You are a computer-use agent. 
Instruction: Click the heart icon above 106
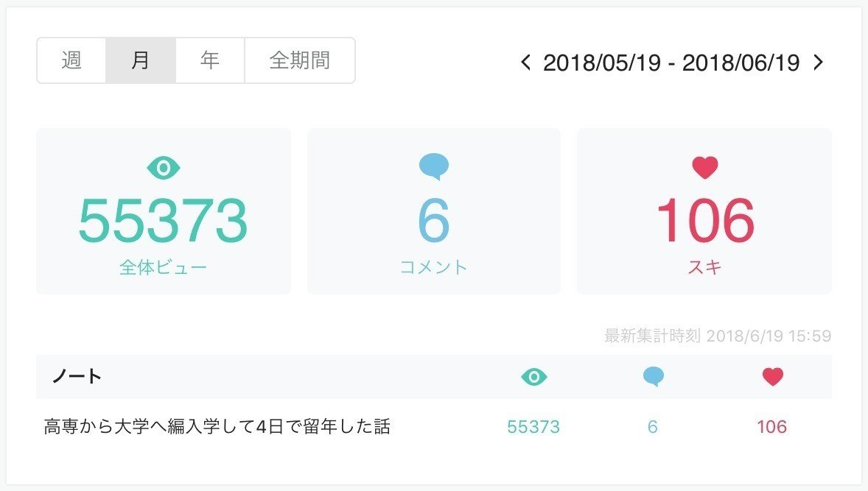(704, 167)
